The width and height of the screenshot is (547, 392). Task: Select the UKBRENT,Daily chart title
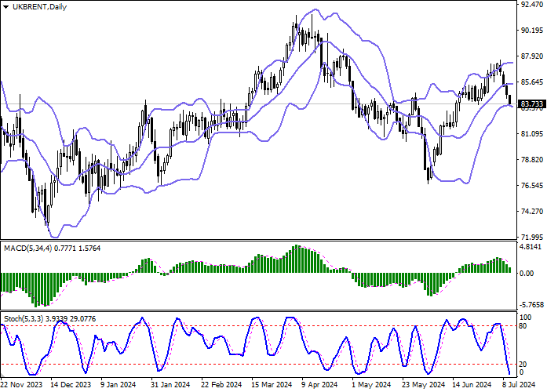(x=39, y=7)
